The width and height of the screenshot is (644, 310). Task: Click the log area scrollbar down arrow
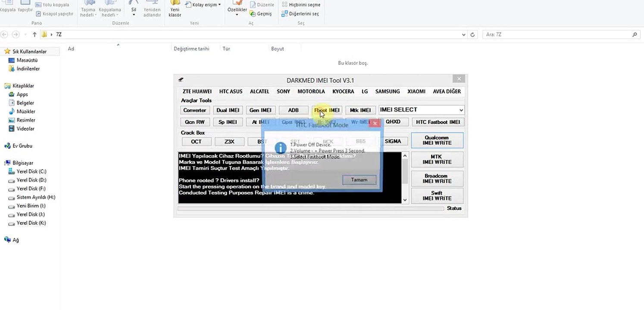[405, 200]
